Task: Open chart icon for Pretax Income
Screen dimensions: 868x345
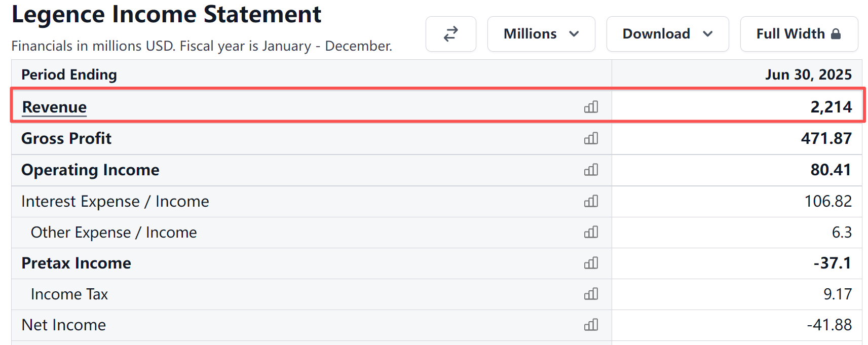Action: (591, 263)
